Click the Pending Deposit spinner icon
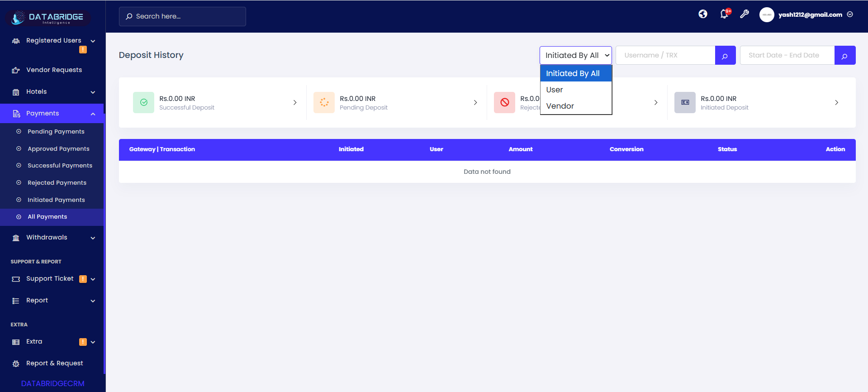Viewport: 868px width, 392px height. pos(324,102)
